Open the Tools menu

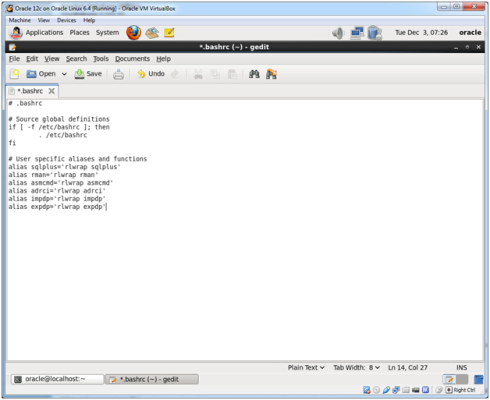coord(101,59)
